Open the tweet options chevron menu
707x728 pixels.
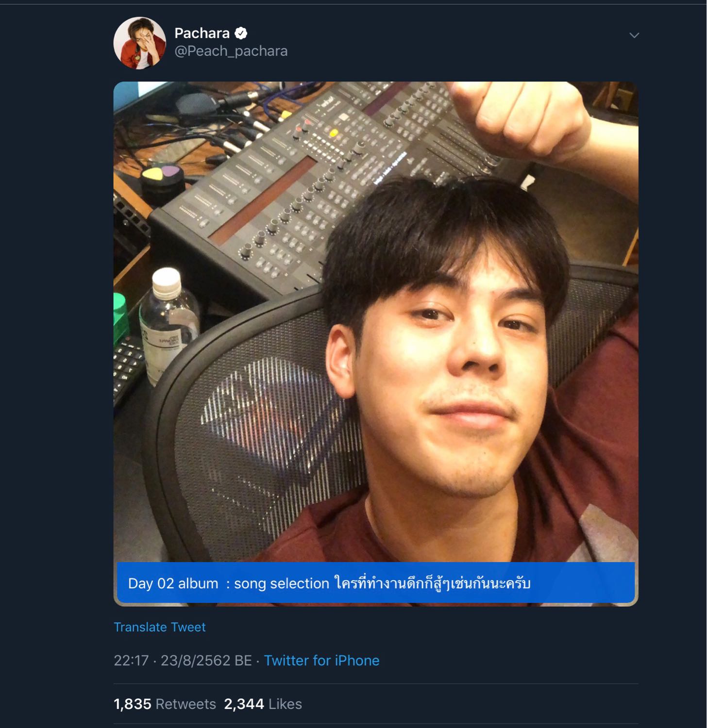pyautogui.click(x=634, y=35)
